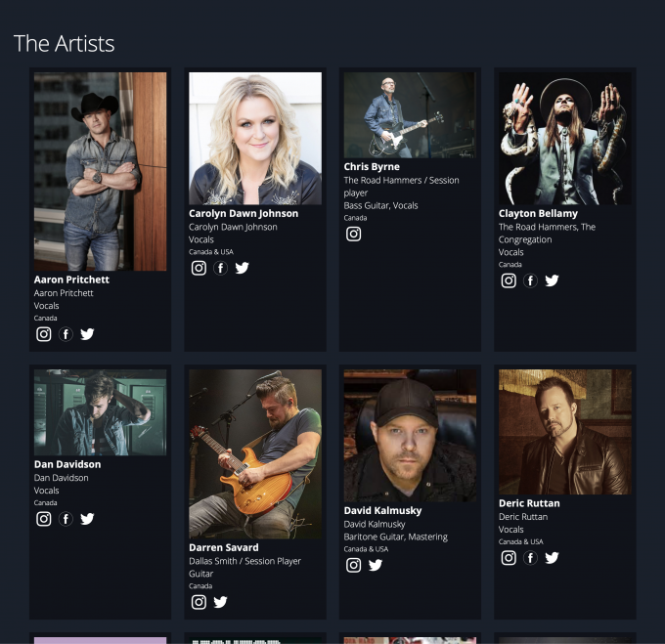Click Deric Ruttan's portrait thumbnail
Image resolution: width=665 pixels, height=644 pixels.
pos(565,432)
